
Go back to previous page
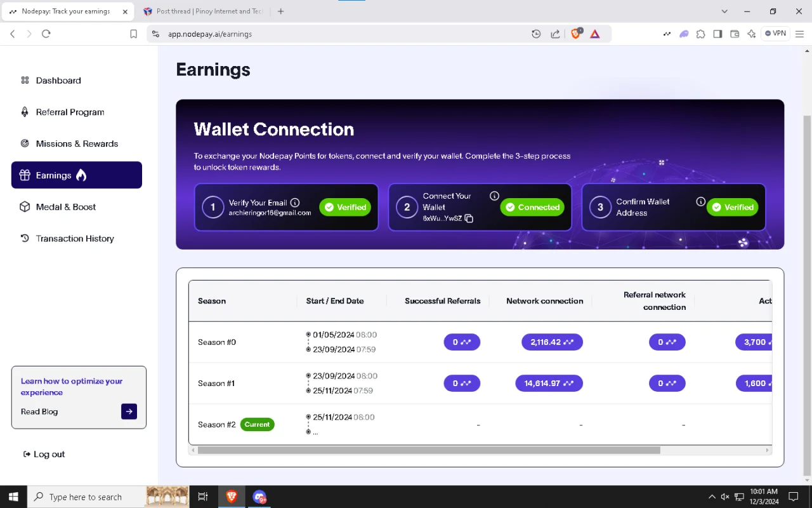tap(13, 34)
